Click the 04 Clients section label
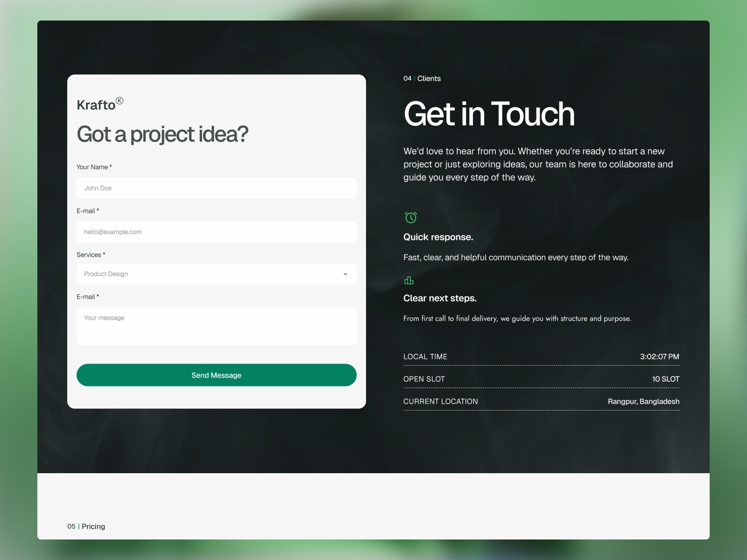 [x=422, y=78]
